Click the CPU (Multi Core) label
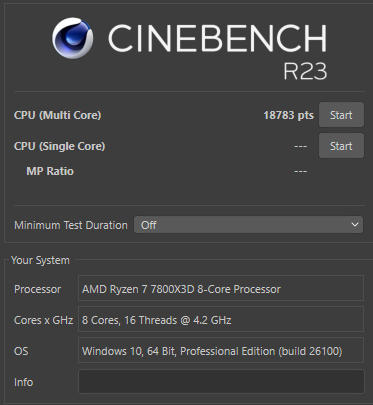Image resolution: width=373 pixels, height=405 pixels. [x=58, y=115]
